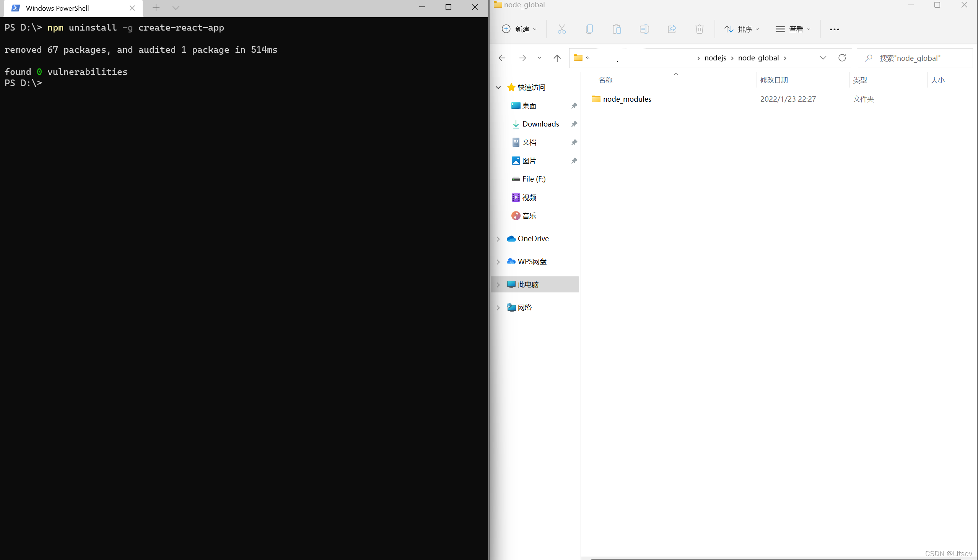This screenshot has height=560, width=978.
Task: Click the Copy icon in File Explorer toolbar
Action: [x=589, y=29]
